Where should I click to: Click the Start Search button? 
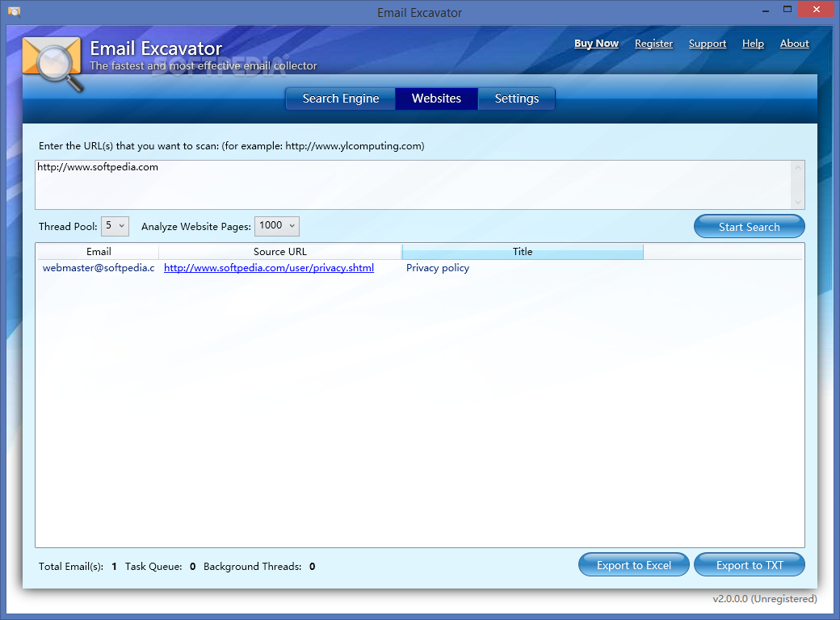749,227
